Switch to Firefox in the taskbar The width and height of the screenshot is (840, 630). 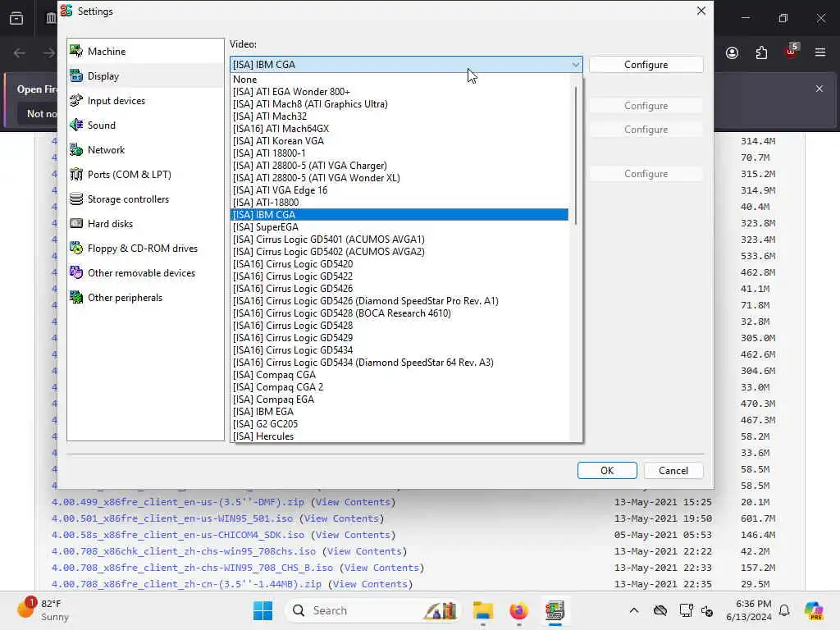pyautogui.click(x=518, y=610)
